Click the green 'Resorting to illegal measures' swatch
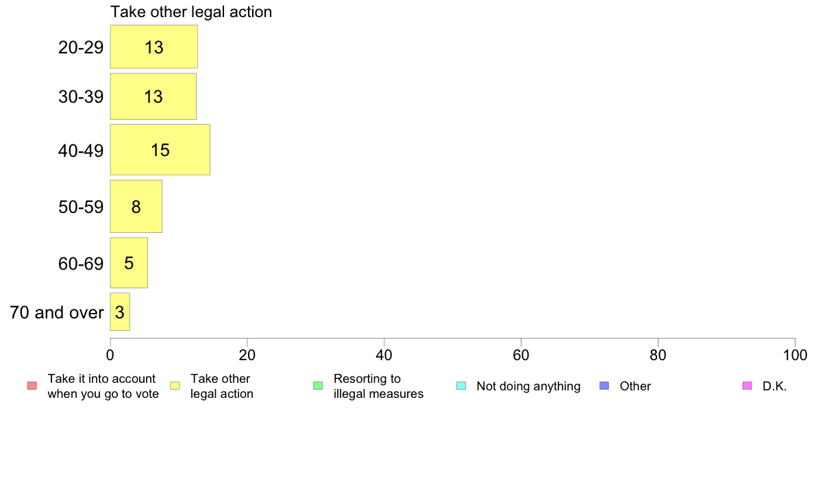This screenshot has height=504, width=814. 318,386
